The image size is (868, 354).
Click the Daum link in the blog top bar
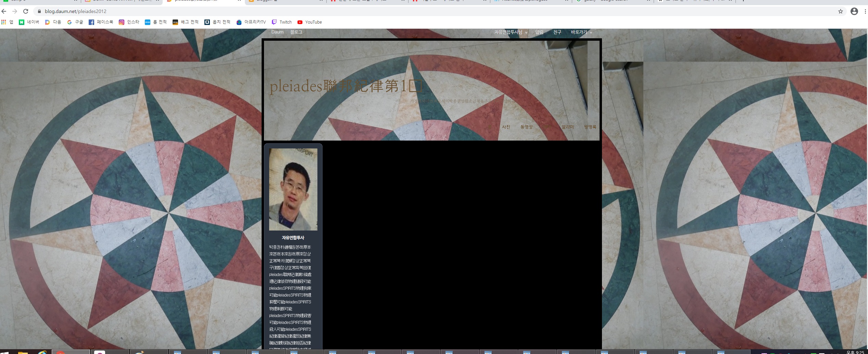point(277,32)
